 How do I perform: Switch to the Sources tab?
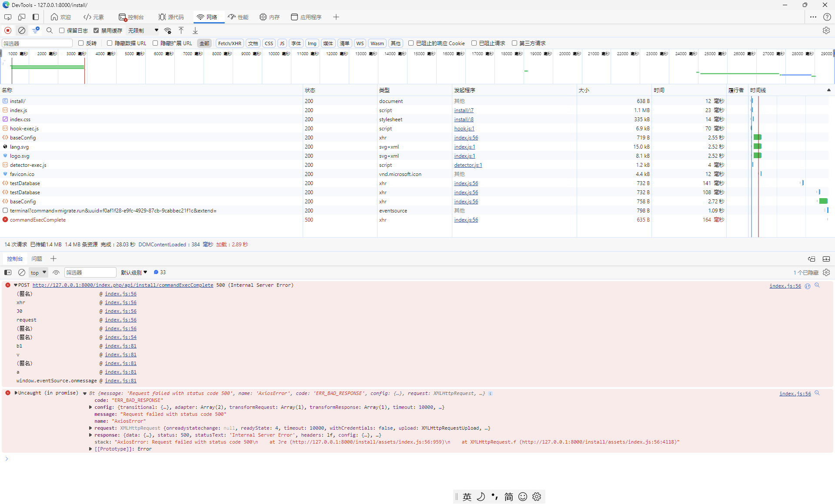(171, 17)
